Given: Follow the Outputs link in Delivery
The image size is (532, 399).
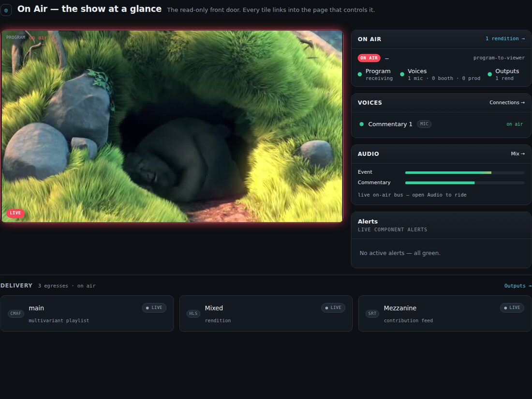Looking at the screenshot, I should [x=518, y=286].
